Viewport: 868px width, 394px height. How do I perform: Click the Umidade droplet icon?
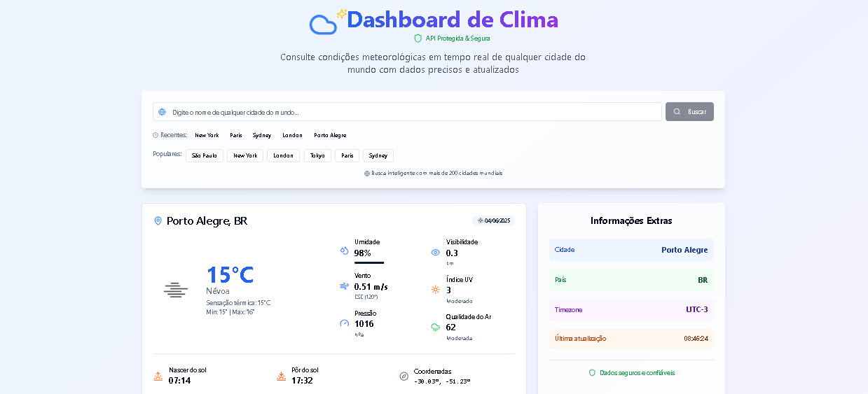tap(344, 250)
